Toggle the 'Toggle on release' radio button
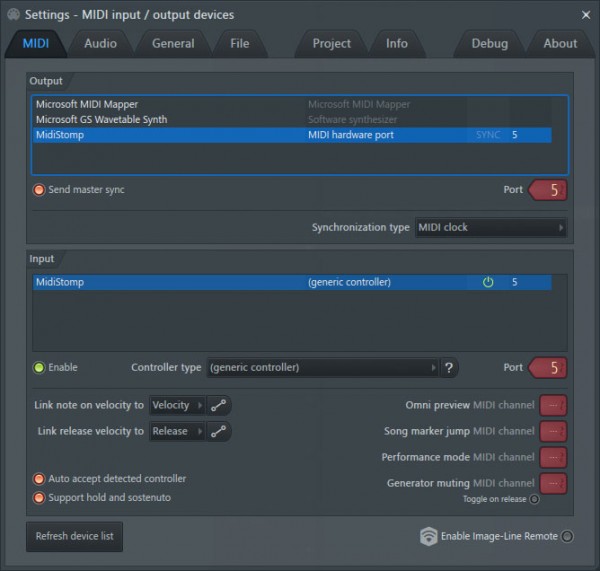 pyautogui.click(x=534, y=499)
